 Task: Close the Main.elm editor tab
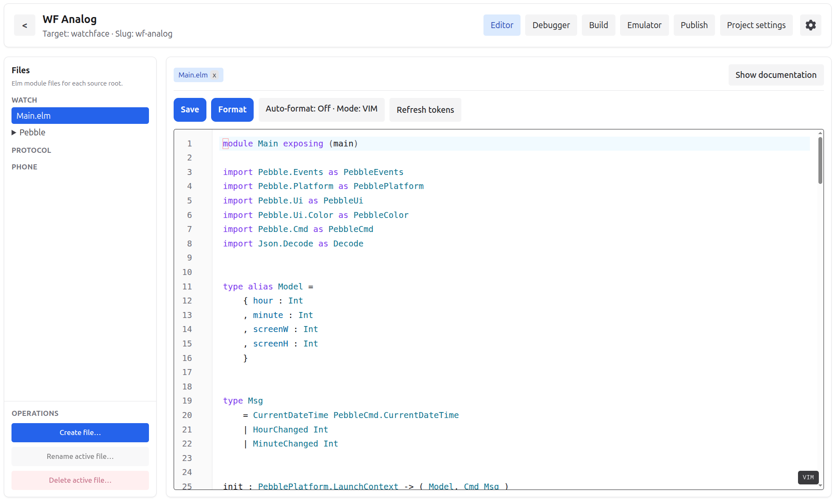215,75
